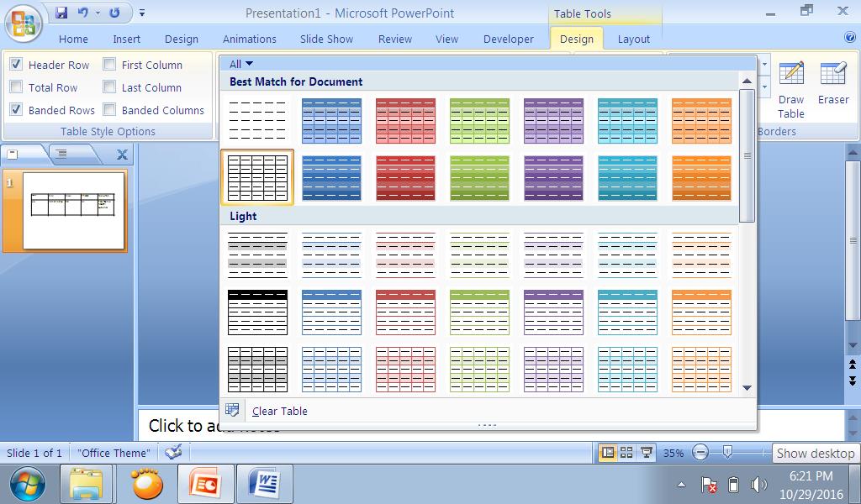Redo action in Quick Access Toolbar

coord(114,12)
